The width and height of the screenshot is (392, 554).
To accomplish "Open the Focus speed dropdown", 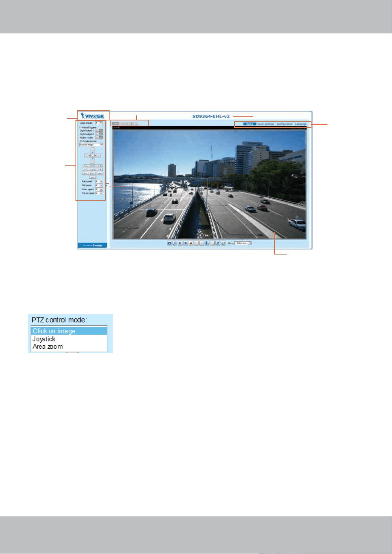I will point(99,193).
